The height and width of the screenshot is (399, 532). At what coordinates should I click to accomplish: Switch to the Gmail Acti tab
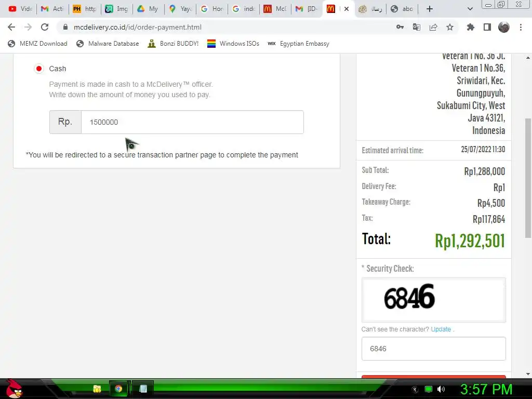tap(52, 9)
